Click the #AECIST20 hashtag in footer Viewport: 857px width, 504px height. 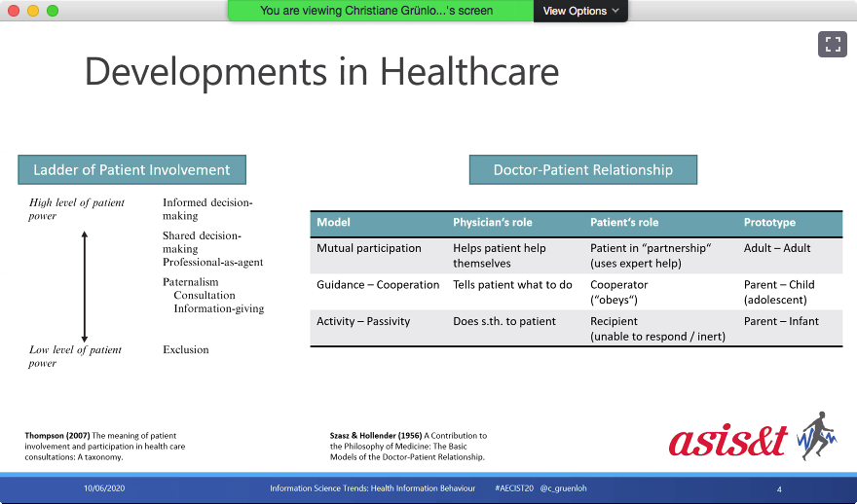tap(512, 488)
